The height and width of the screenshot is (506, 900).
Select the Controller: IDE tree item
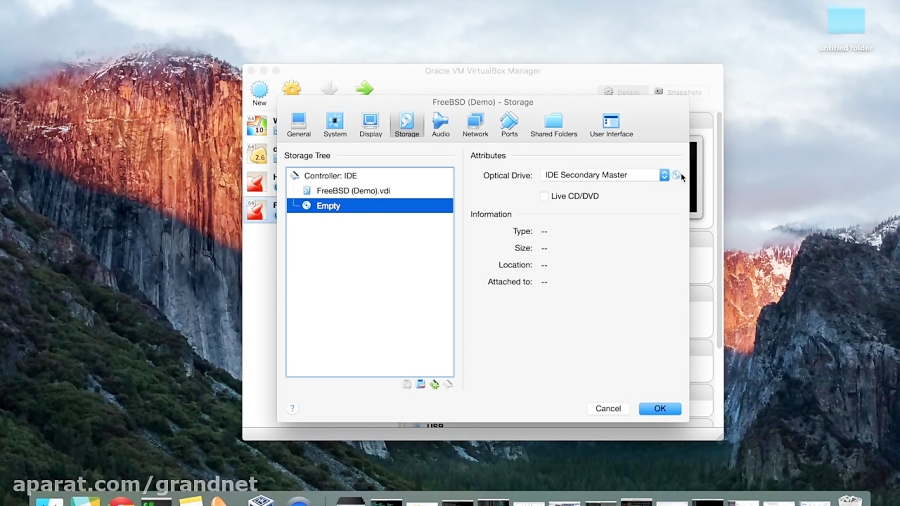pos(370,176)
